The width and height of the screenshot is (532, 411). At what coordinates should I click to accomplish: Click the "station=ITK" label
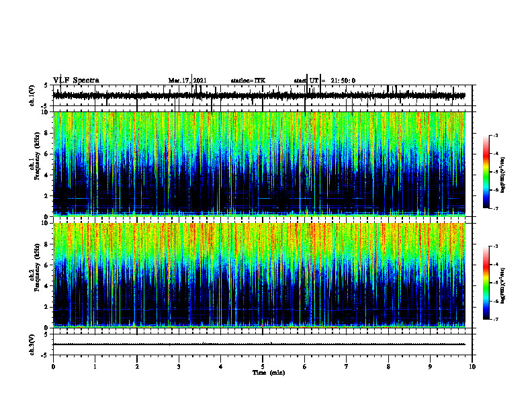coord(248,81)
